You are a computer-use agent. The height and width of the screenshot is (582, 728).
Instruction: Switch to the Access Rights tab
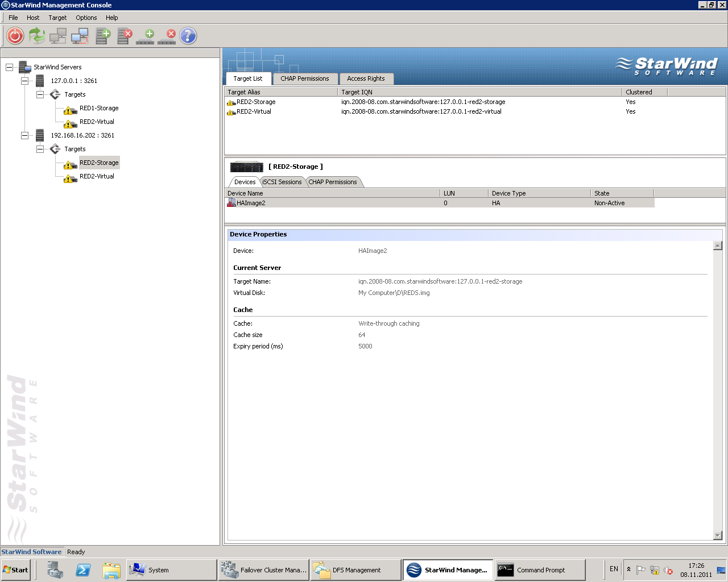pos(366,78)
